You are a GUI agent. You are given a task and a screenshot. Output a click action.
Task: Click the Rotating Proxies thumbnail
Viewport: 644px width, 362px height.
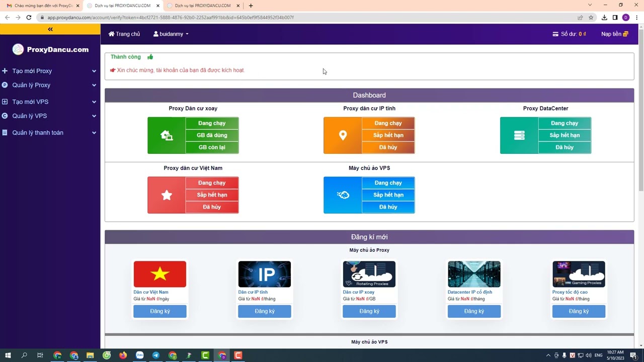(x=369, y=274)
